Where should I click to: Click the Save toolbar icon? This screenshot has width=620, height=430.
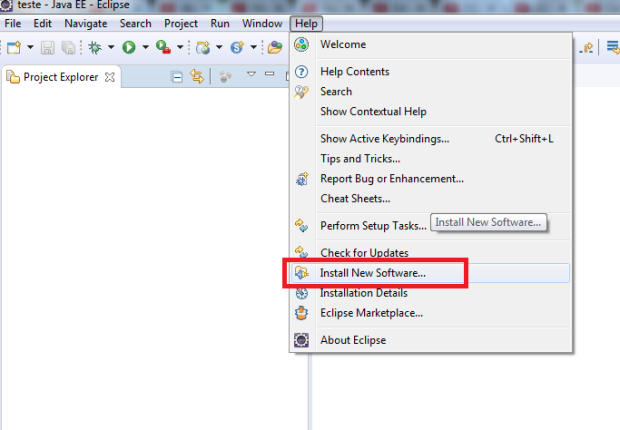click(x=47, y=47)
